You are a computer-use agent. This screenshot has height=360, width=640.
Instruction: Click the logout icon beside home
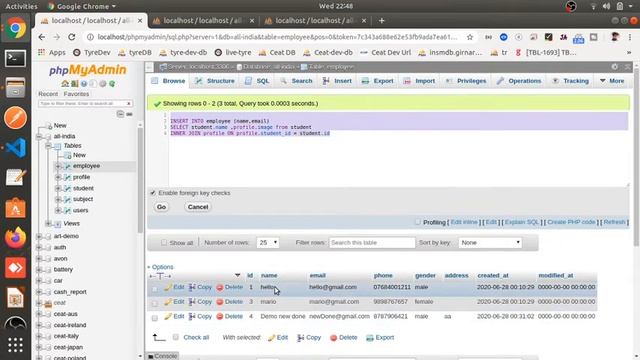point(74,83)
